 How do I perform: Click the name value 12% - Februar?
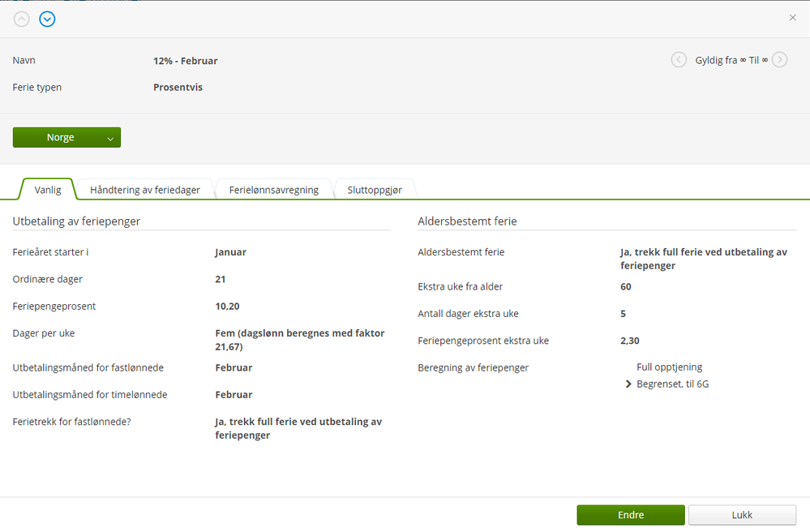point(186,61)
